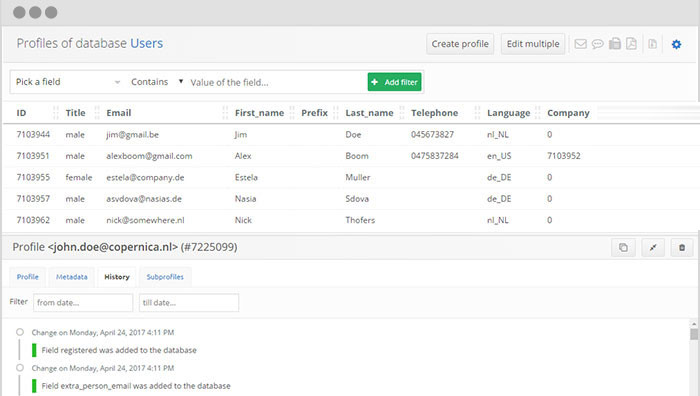
Task: Select profile ID 7103957
Action: pos(33,199)
